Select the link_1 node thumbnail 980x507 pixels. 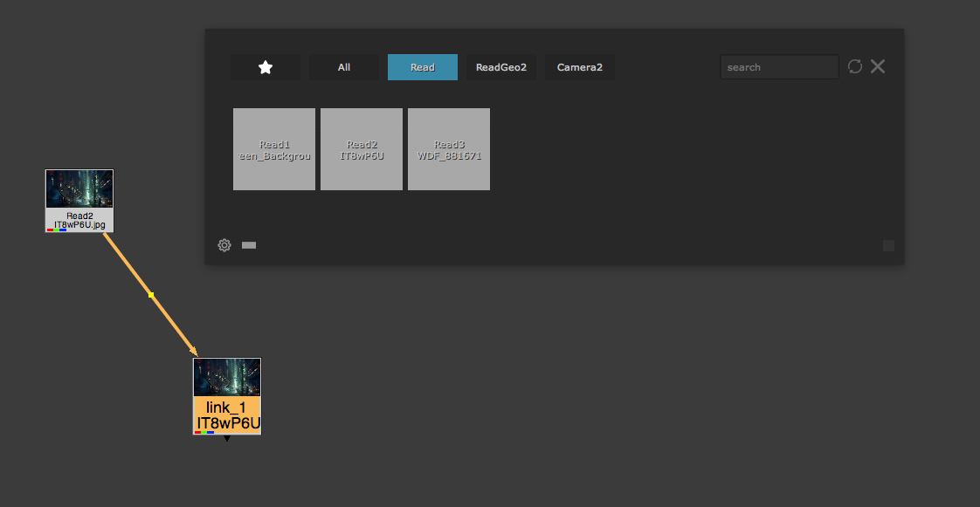pyautogui.click(x=227, y=377)
